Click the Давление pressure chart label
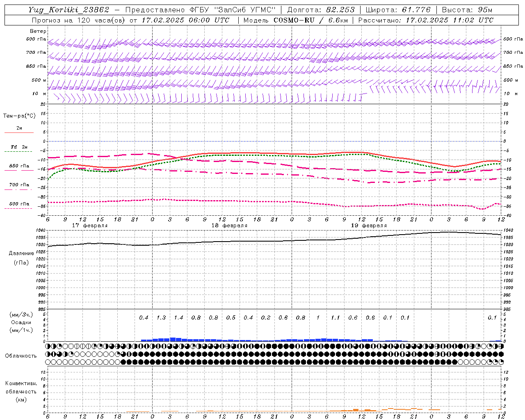 point(21,253)
